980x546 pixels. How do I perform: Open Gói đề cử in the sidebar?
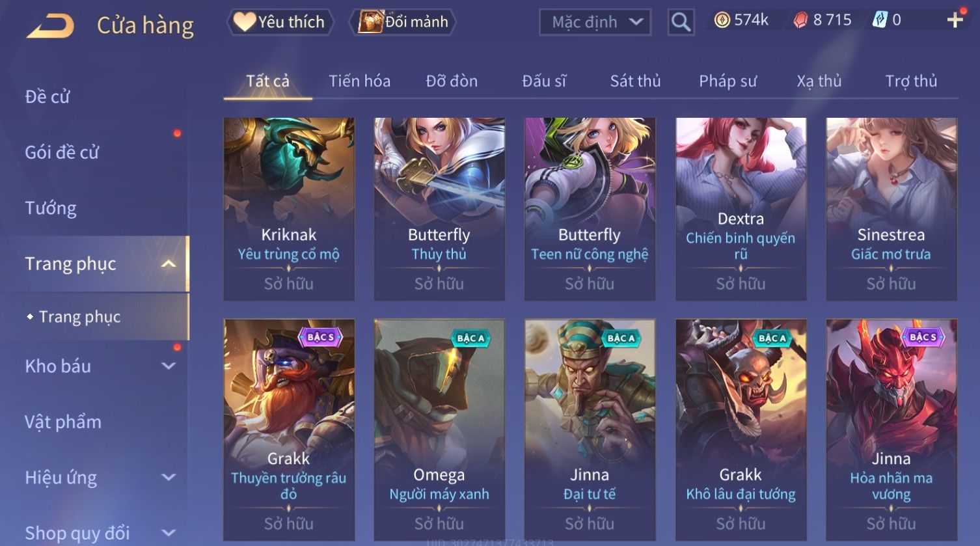click(62, 152)
